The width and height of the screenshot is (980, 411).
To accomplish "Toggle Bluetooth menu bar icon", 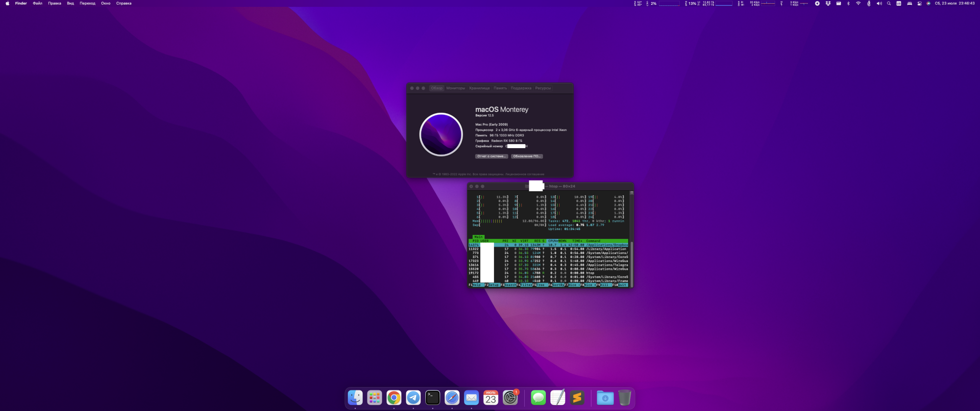I will coord(848,3).
